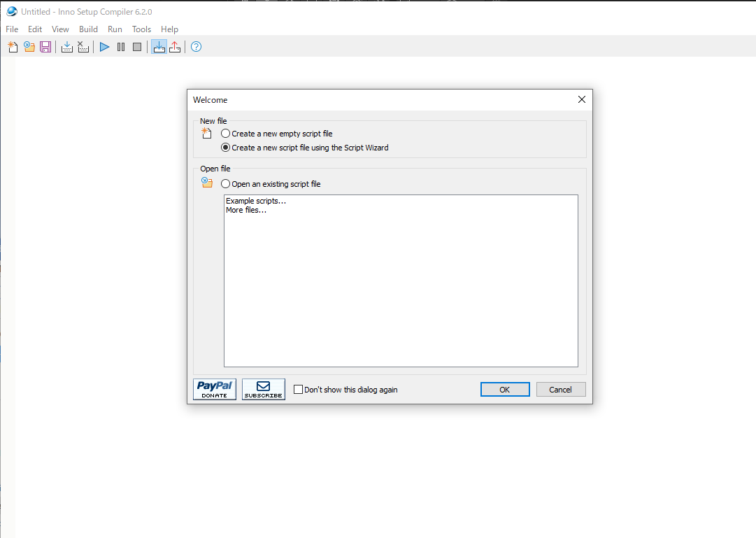Click the Open script toolbar icon
This screenshot has width=756, height=538.
coord(29,47)
